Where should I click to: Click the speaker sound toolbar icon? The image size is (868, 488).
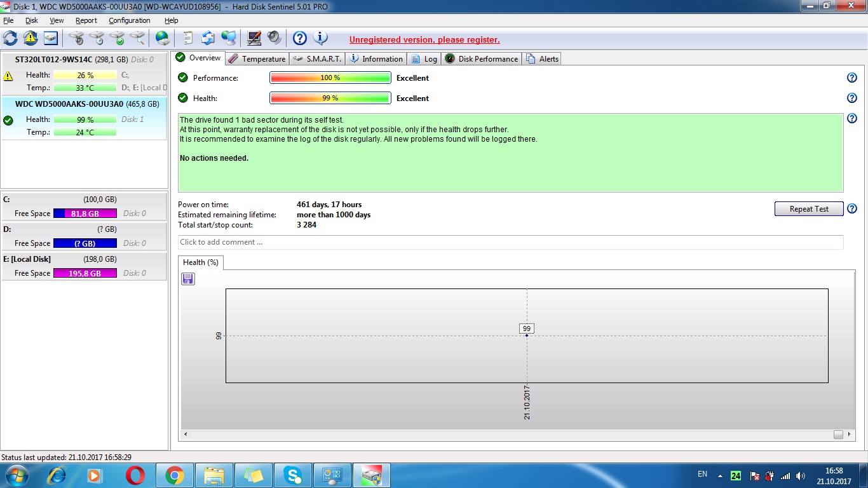pos(275,38)
